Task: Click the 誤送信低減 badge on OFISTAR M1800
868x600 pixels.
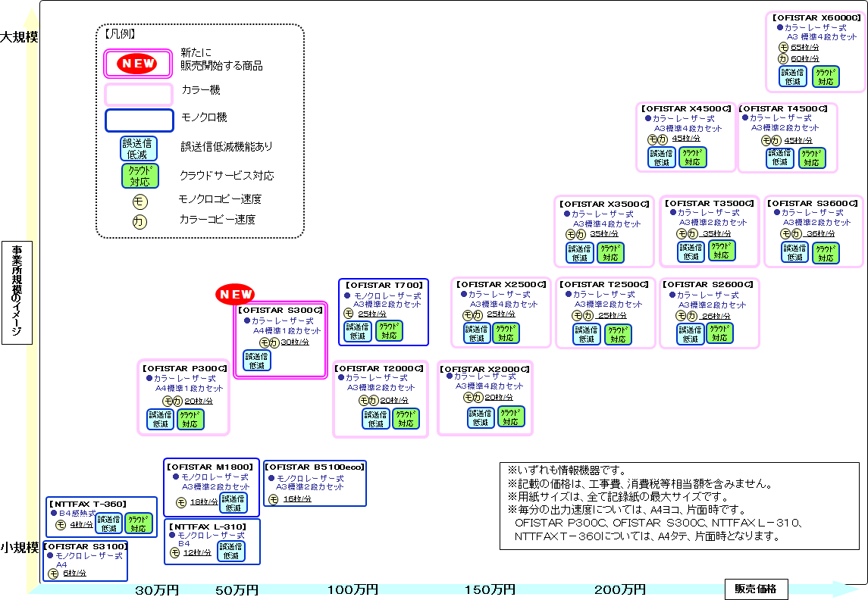Action: click(x=233, y=503)
